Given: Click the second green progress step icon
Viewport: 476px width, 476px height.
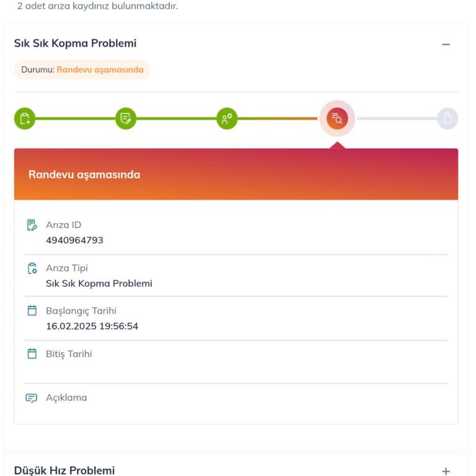Looking at the screenshot, I should [126, 118].
